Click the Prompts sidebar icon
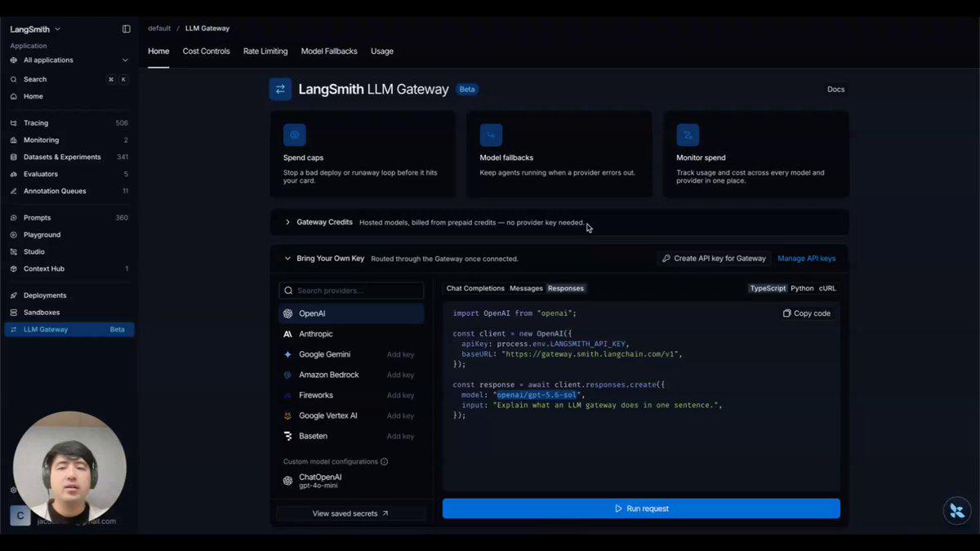980x551 pixels. click(14, 218)
